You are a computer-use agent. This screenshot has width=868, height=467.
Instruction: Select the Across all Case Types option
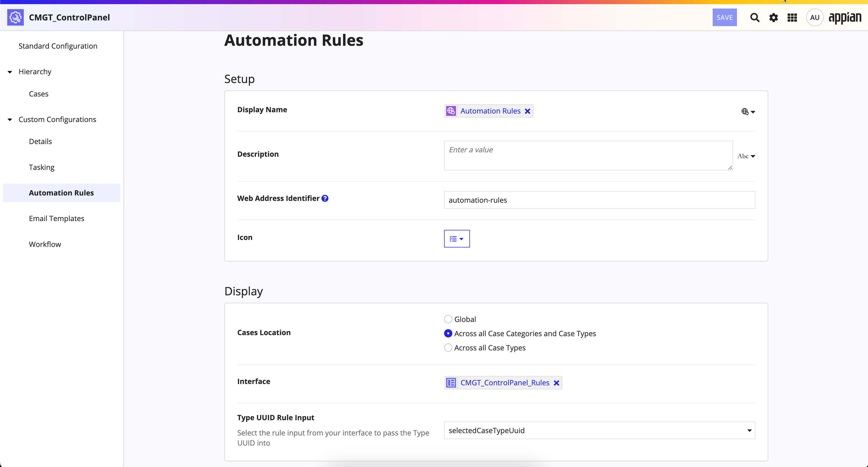448,348
